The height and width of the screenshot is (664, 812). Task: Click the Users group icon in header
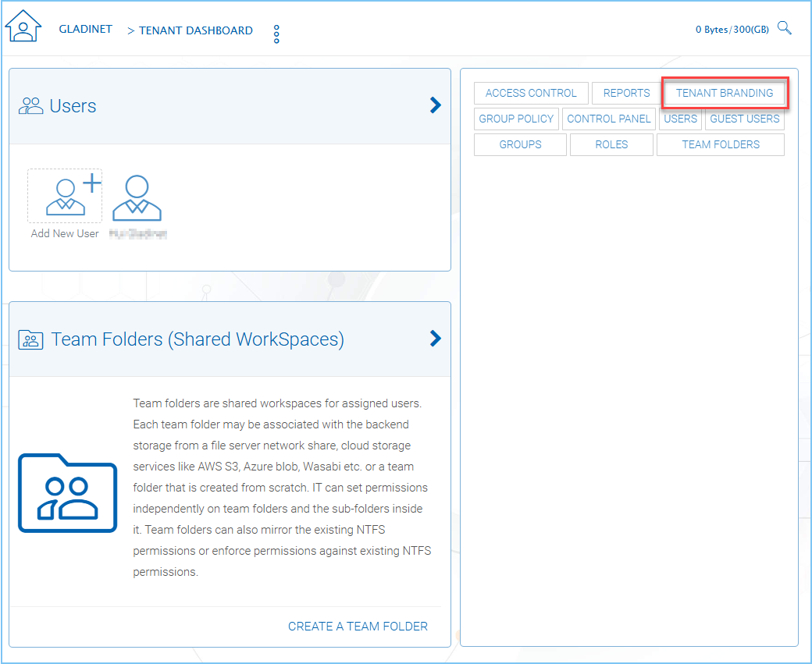30,106
